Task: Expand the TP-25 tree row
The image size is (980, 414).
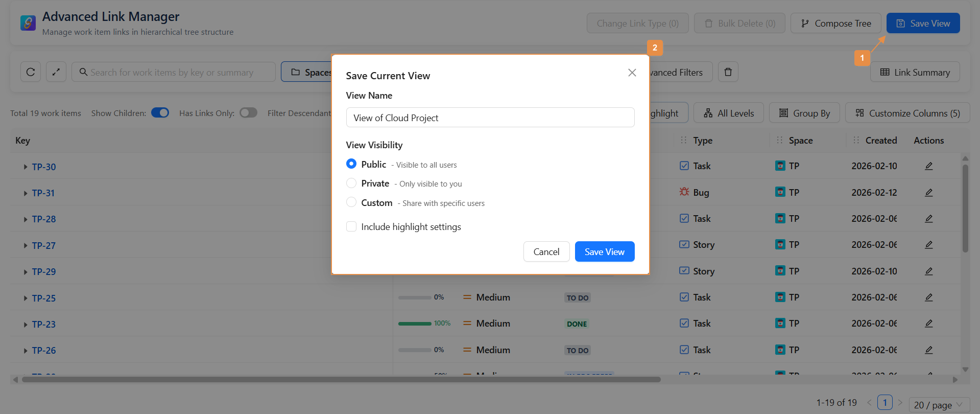Action: coord(26,298)
